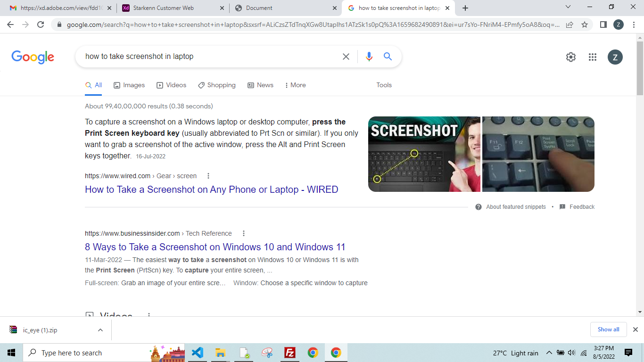Open SCREENSHOT laptop thumbnail image
The height and width of the screenshot is (362, 644).
424,154
